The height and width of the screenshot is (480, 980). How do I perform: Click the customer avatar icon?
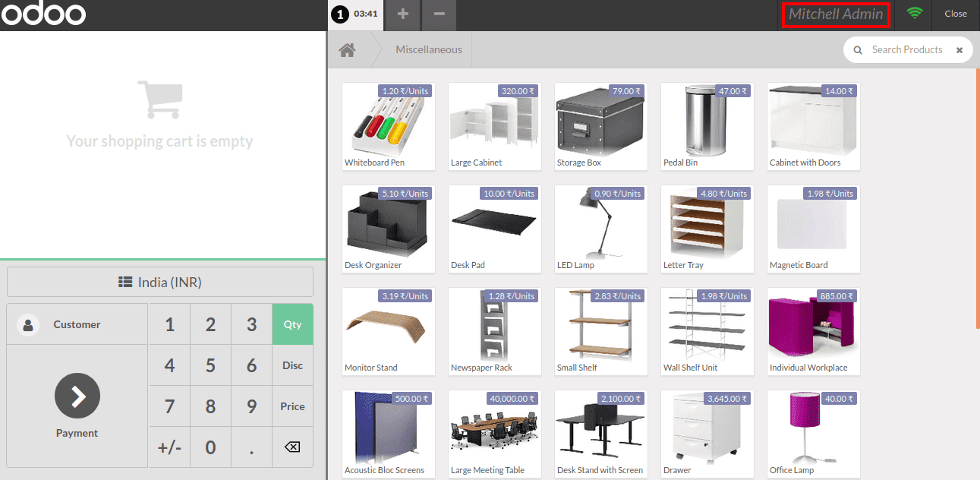point(28,324)
